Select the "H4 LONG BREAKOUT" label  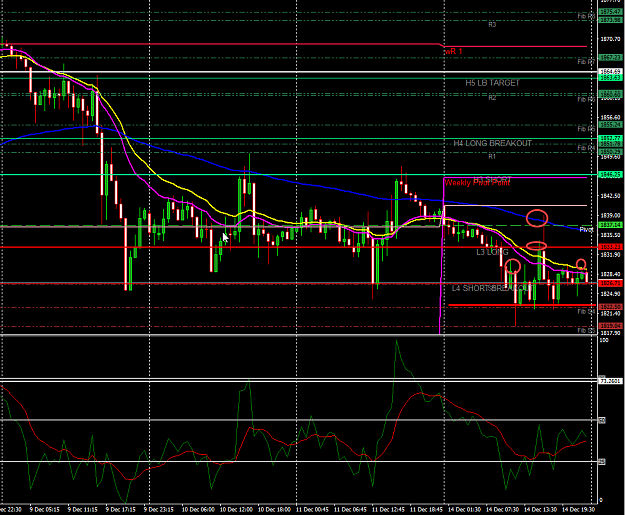[x=492, y=143]
